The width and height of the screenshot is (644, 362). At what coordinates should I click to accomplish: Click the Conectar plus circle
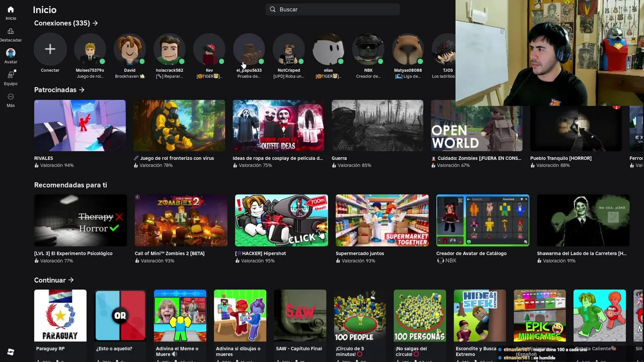coord(50,49)
